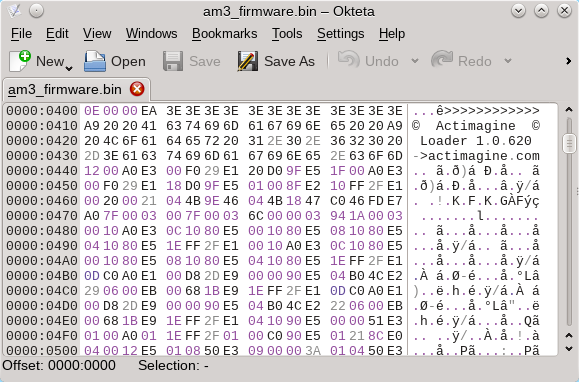
Task: Click the Save As toolbar icon
Action: pos(248,61)
